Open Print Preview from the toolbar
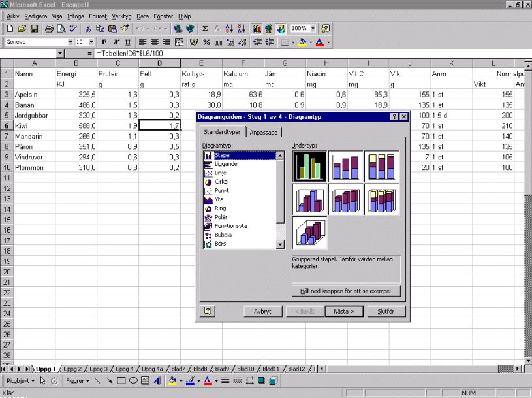Screen dimensions: 532x398 pyautogui.click(x=61, y=29)
